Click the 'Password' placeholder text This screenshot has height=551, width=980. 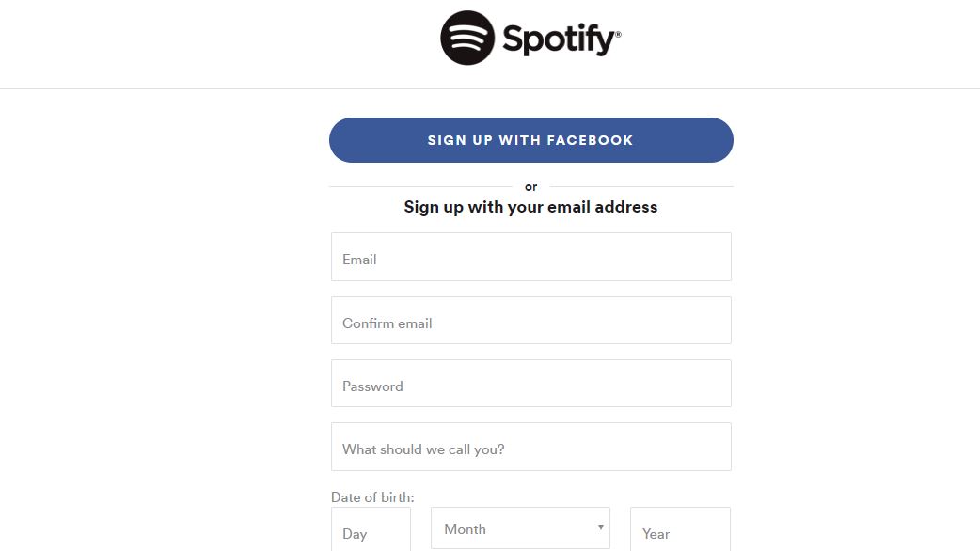[x=372, y=386]
